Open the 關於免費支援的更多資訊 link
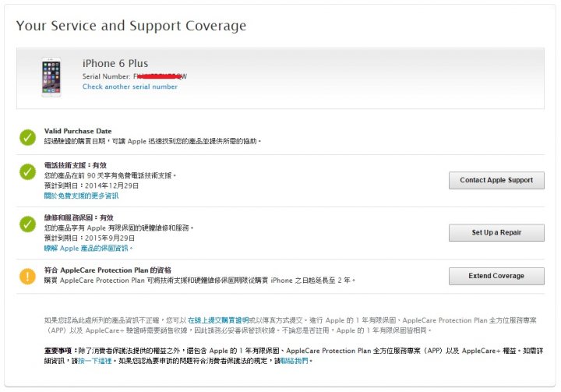 point(81,196)
